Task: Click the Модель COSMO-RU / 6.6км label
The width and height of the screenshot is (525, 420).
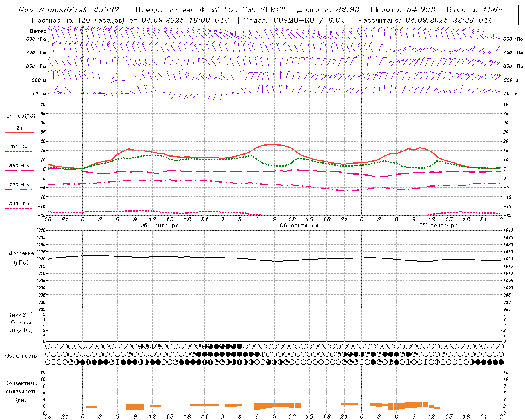Action: point(295,20)
